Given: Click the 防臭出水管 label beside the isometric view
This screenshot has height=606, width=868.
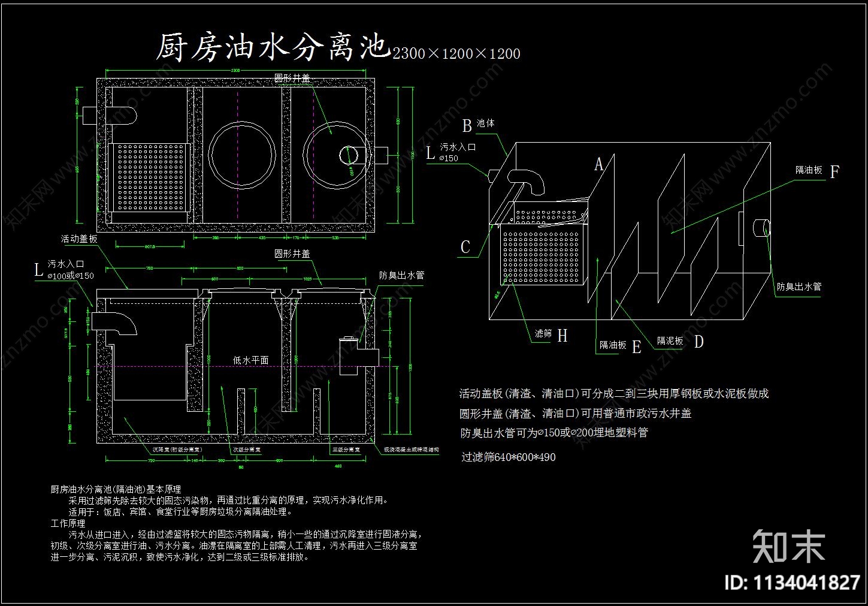Looking at the screenshot, I should (x=799, y=287).
